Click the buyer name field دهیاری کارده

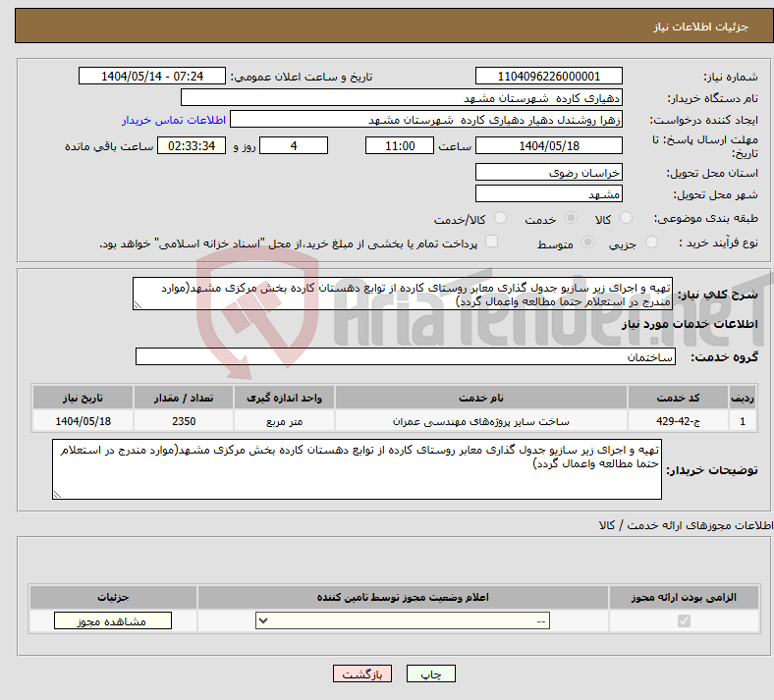[402, 97]
